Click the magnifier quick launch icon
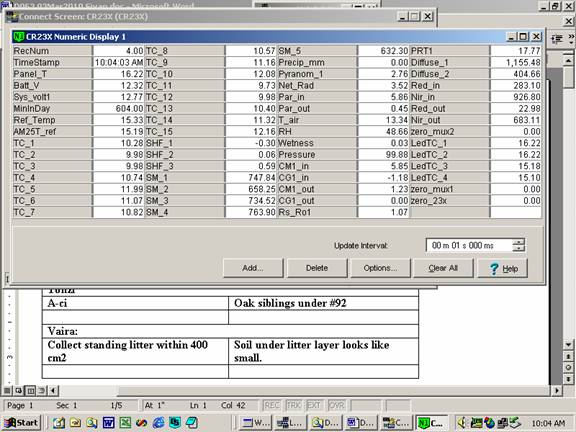576x432 pixels. pos(91,422)
